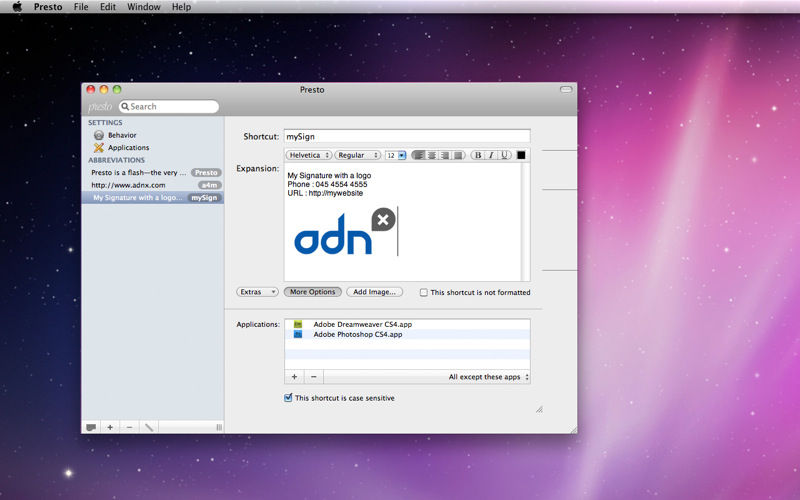Click the More Options button
800x500 pixels.
313,292
